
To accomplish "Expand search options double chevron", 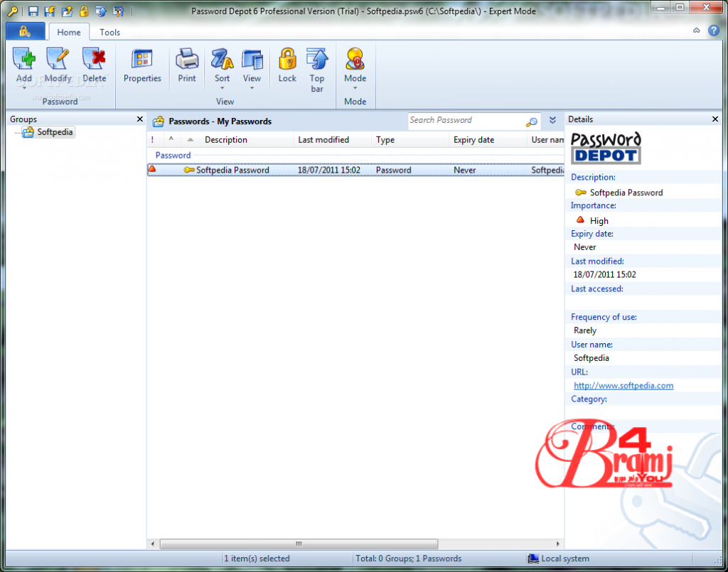I will click(x=552, y=120).
